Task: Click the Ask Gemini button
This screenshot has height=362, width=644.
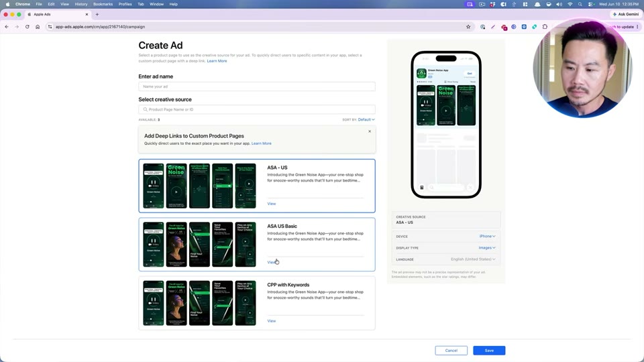Action: coord(625,14)
